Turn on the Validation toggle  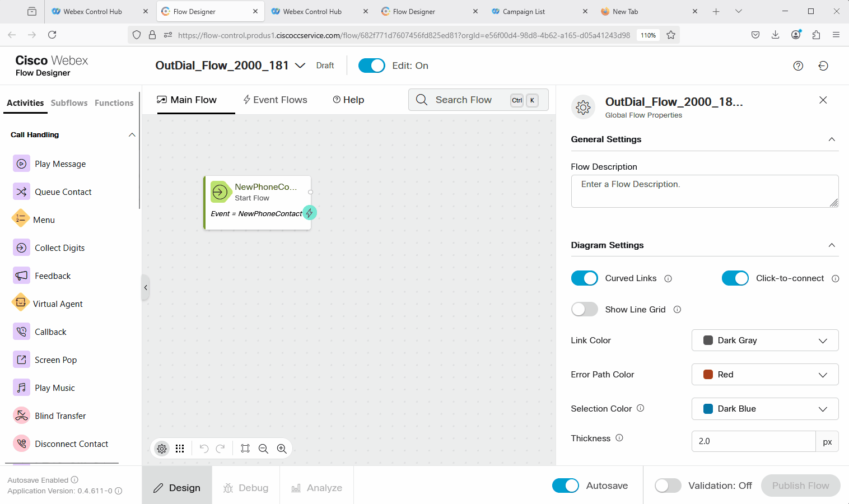[x=668, y=486]
